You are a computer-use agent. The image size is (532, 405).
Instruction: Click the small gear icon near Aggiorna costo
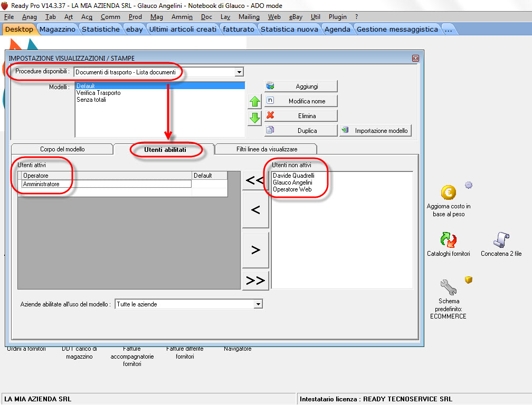coord(469,185)
